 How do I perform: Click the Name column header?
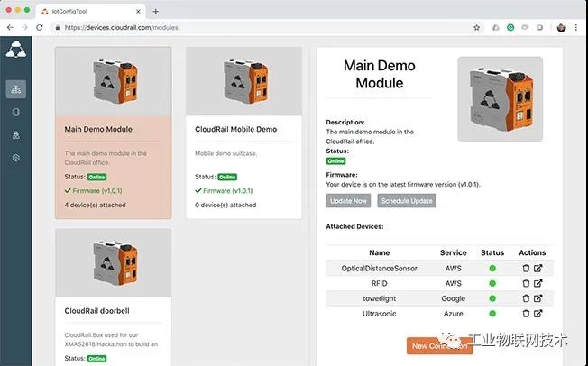pyautogui.click(x=379, y=252)
